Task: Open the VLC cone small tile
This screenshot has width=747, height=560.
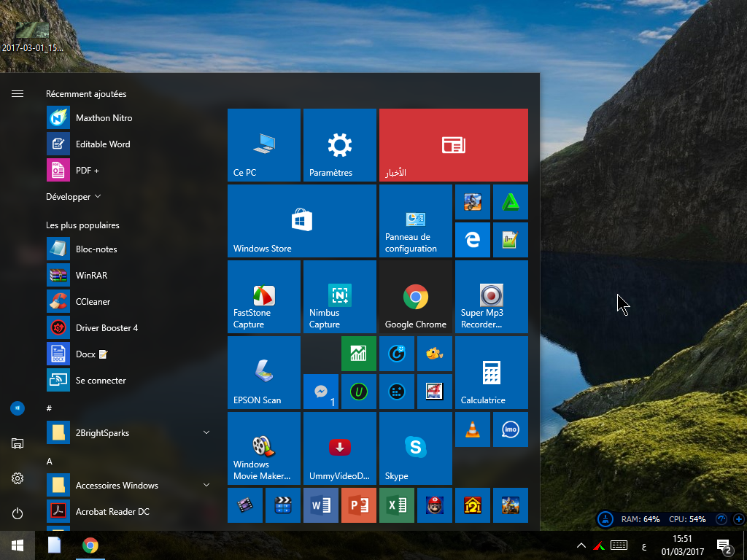Action: 473,429
